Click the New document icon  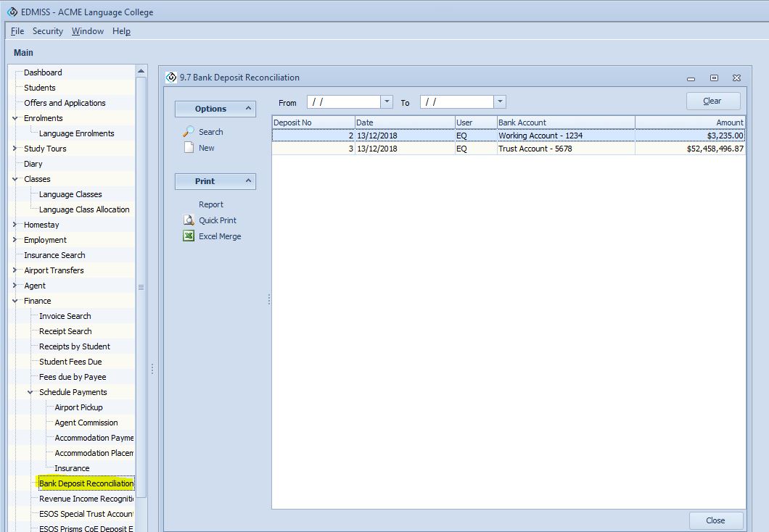(x=189, y=148)
